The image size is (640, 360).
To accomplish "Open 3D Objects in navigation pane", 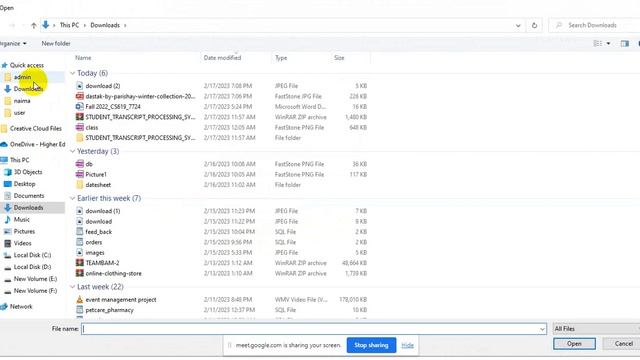I will pyautogui.click(x=28, y=172).
